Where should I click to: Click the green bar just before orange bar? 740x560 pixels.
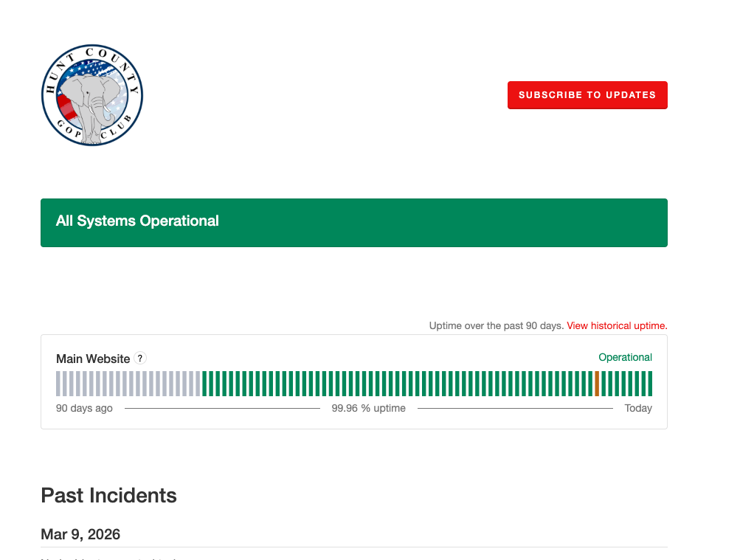(x=590, y=384)
